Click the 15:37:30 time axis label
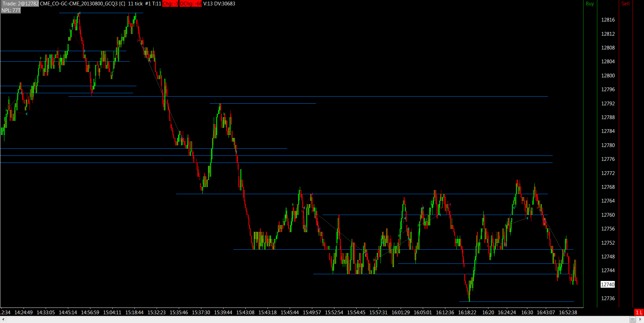The image size is (644, 323). [201, 313]
